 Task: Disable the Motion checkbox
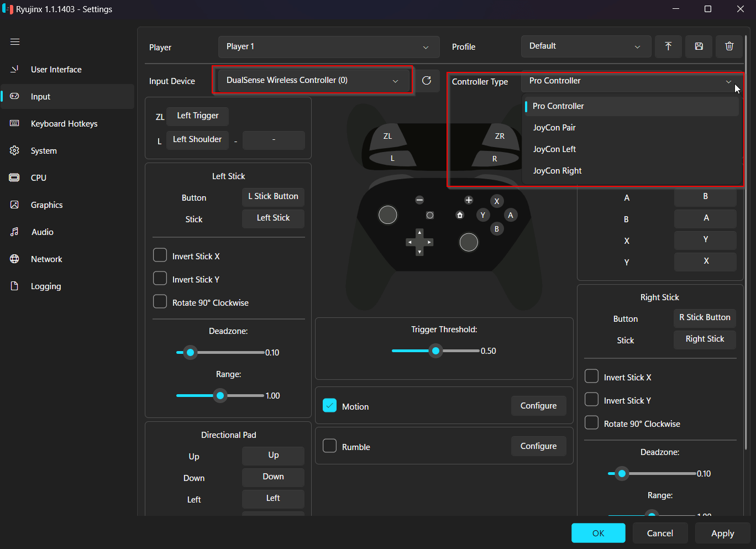tap(329, 405)
